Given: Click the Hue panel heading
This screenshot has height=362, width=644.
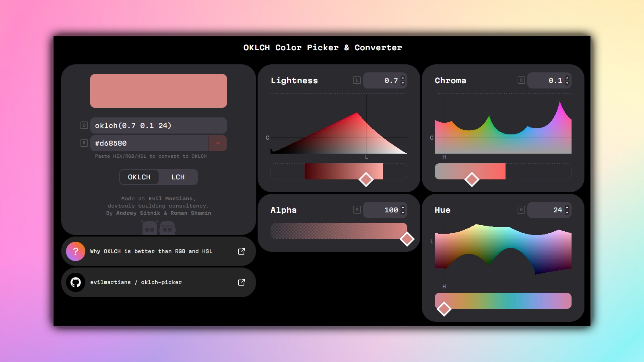Looking at the screenshot, I should point(442,210).
